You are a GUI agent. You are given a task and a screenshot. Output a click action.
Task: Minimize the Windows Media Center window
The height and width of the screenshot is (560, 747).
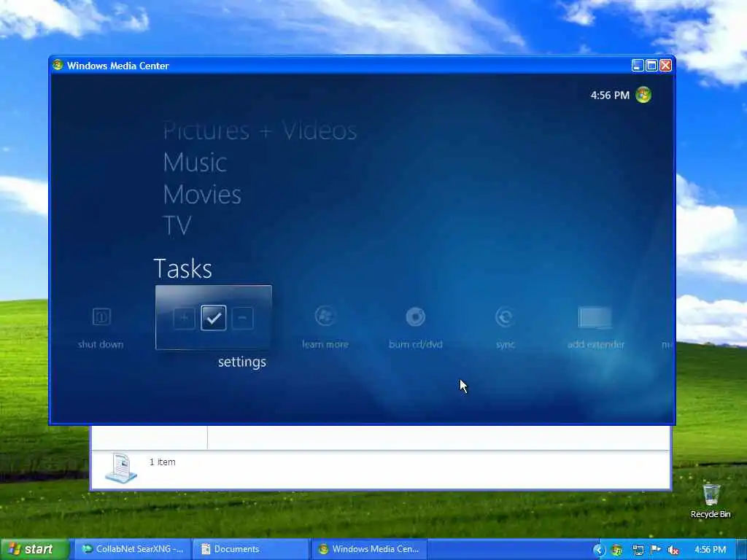638,65
